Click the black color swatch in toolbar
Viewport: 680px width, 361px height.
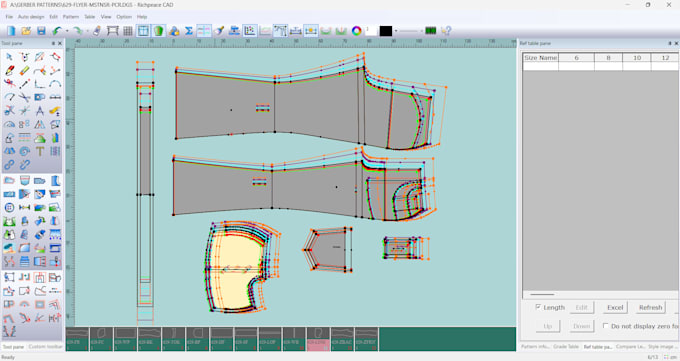click(386, 31)
